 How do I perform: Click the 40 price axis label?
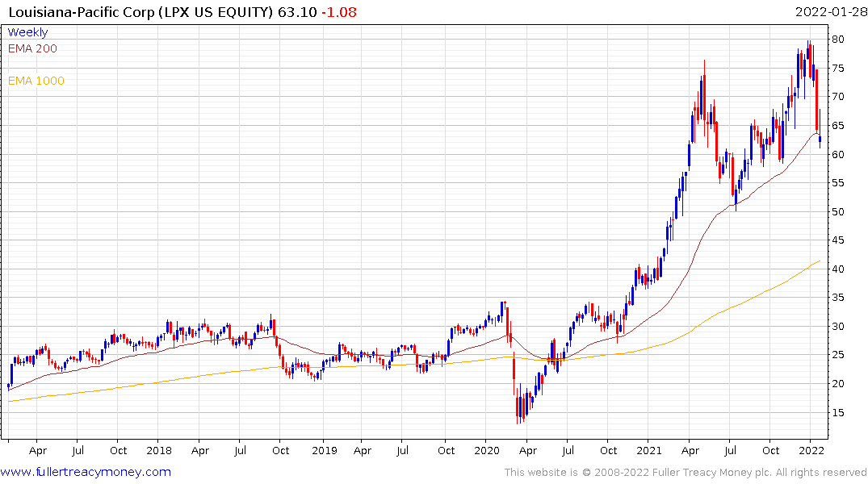click(x=837, y=269)
